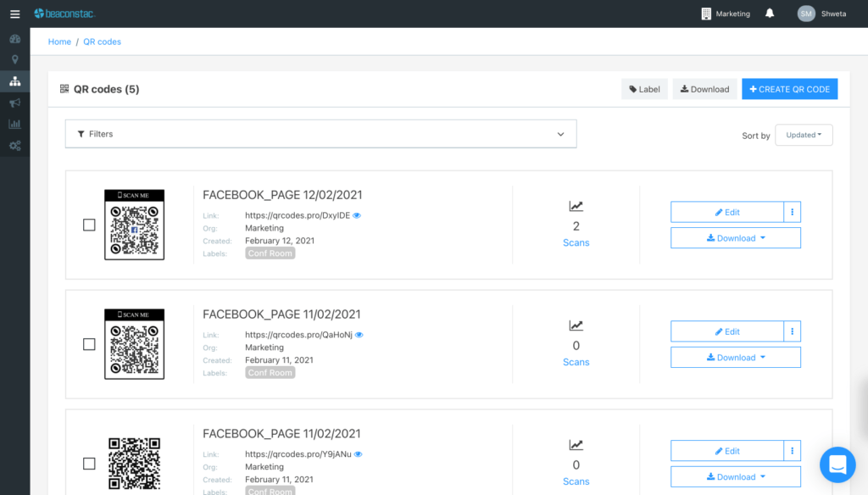Image resolution: width=868 pixels, height=495 pixels.
Task: Open notifications by clicking the bell icon
Action: click(769, 13)
